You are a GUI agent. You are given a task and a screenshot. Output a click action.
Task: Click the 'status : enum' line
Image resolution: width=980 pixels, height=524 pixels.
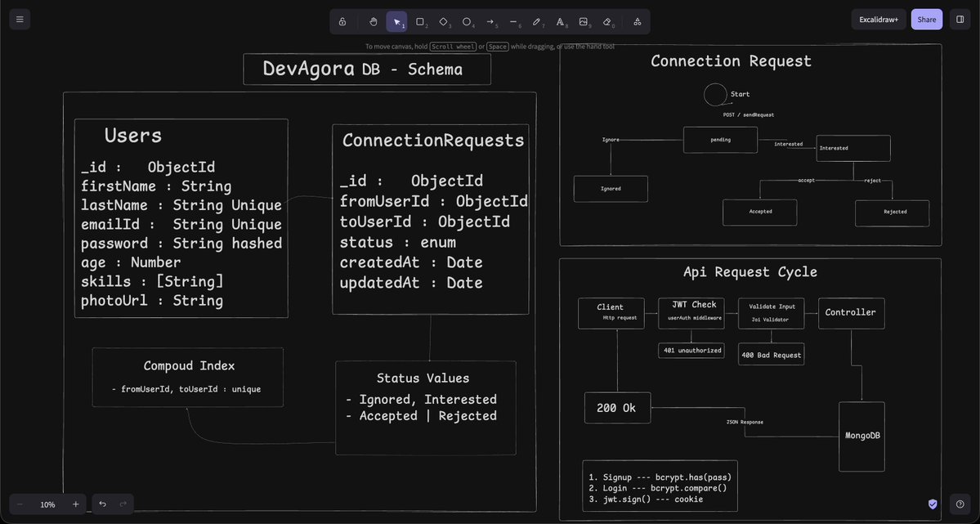pyautogui.click(x=397, y=242)
